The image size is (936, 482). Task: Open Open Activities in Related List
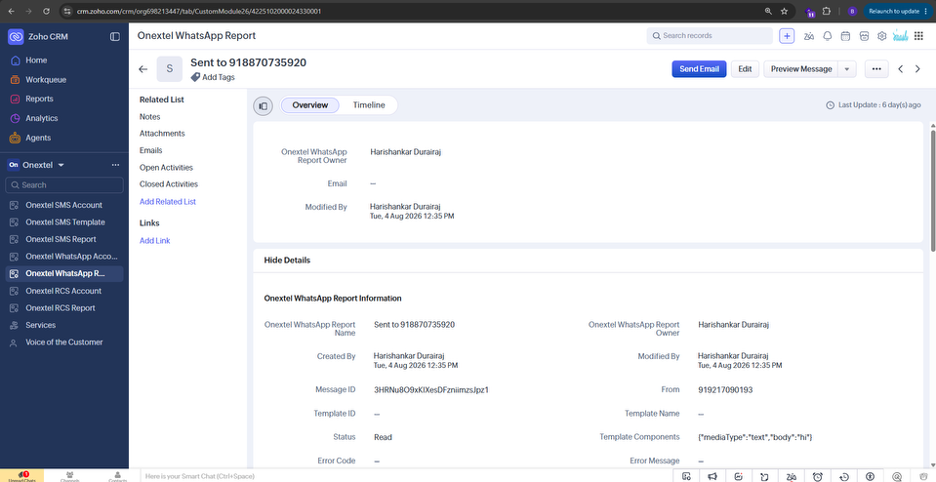(167, 168)
